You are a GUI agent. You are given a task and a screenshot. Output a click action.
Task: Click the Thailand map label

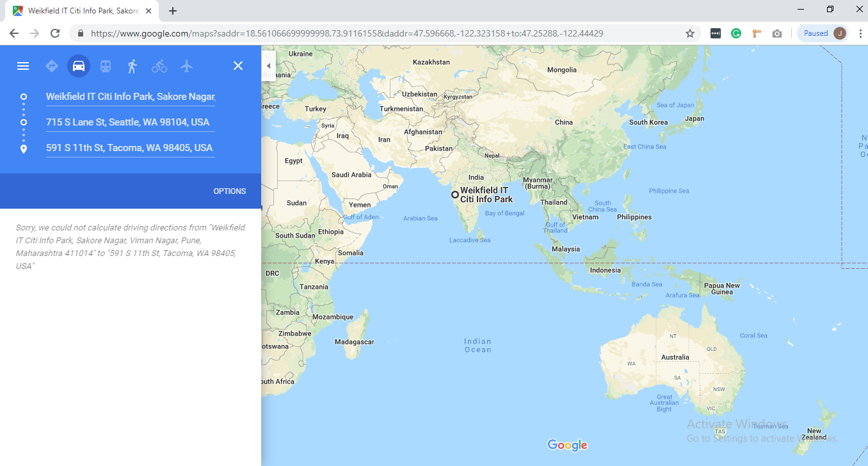pos(554,202)
